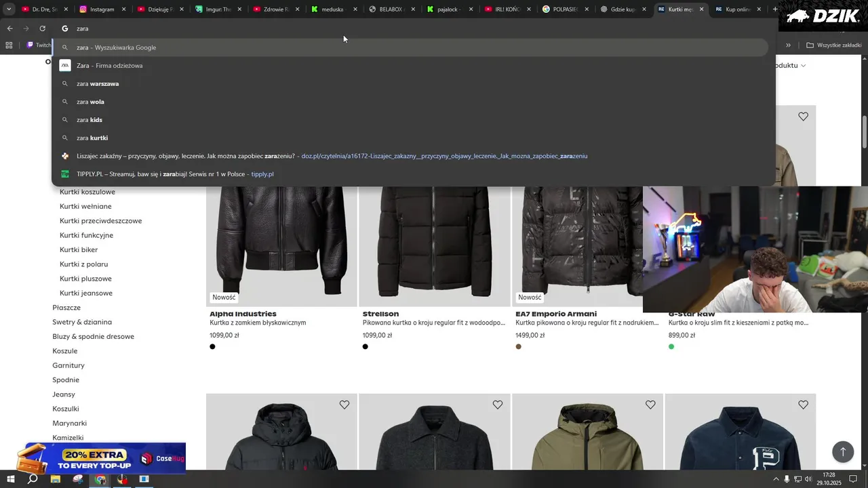Image resolution: width=868 pixels, height=488 pixels.
Task: Favorite the olive green hooded jacket
Action: pyautogui.click(x=650, y=405)
